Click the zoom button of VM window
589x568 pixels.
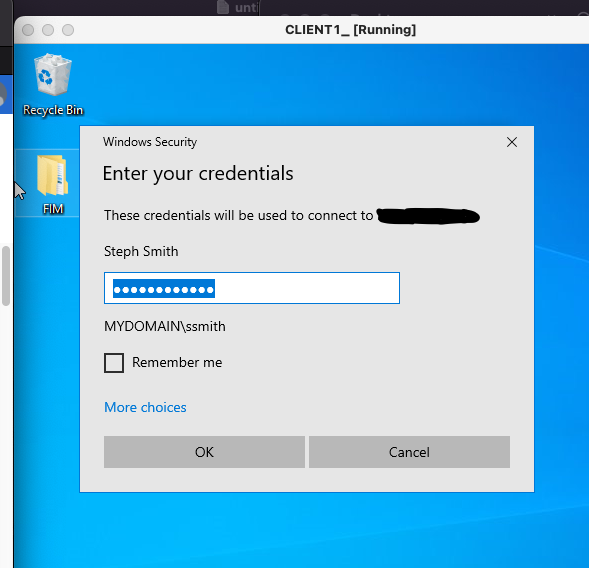click(68, 30)
